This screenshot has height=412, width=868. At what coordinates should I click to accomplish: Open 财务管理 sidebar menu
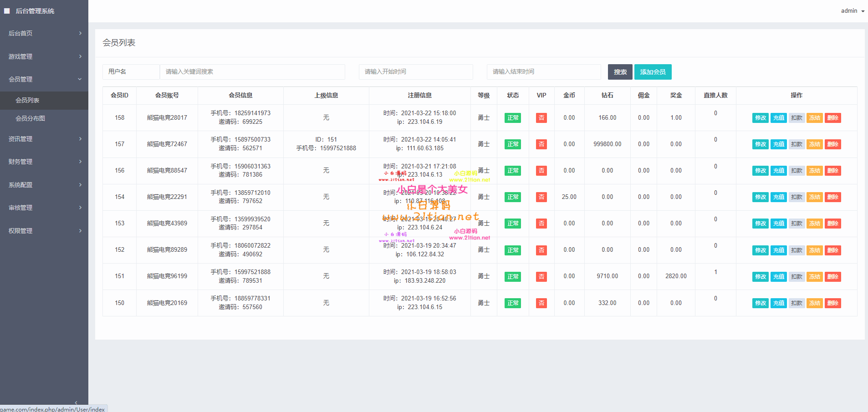tap(44, 162)
